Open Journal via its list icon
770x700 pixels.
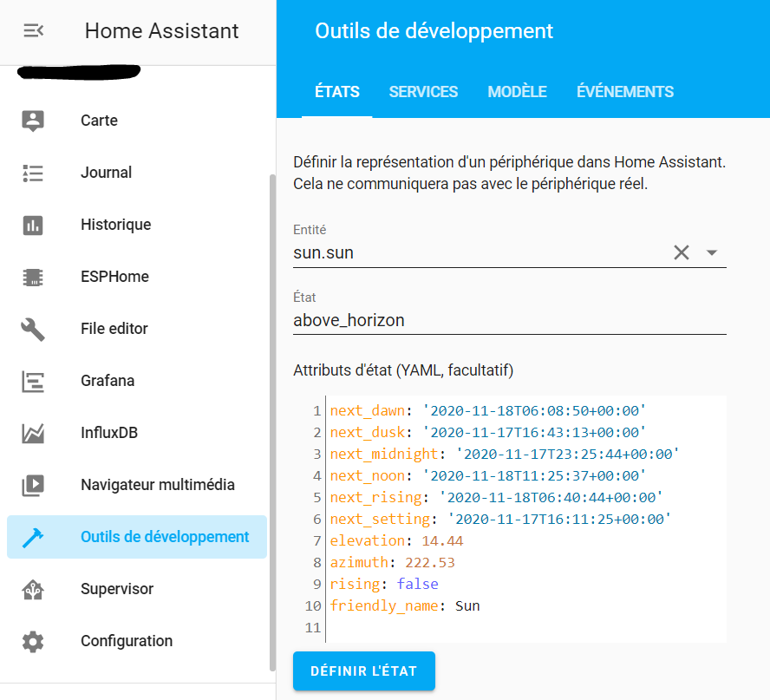33,173
